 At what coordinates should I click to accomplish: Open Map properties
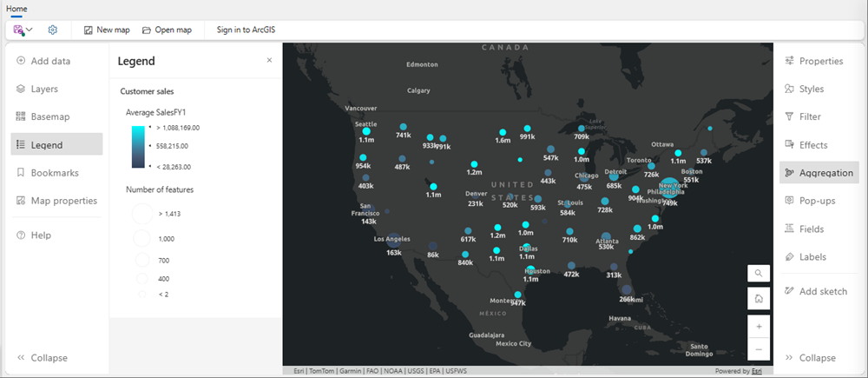pyautogui.click(x=56, y=201)
